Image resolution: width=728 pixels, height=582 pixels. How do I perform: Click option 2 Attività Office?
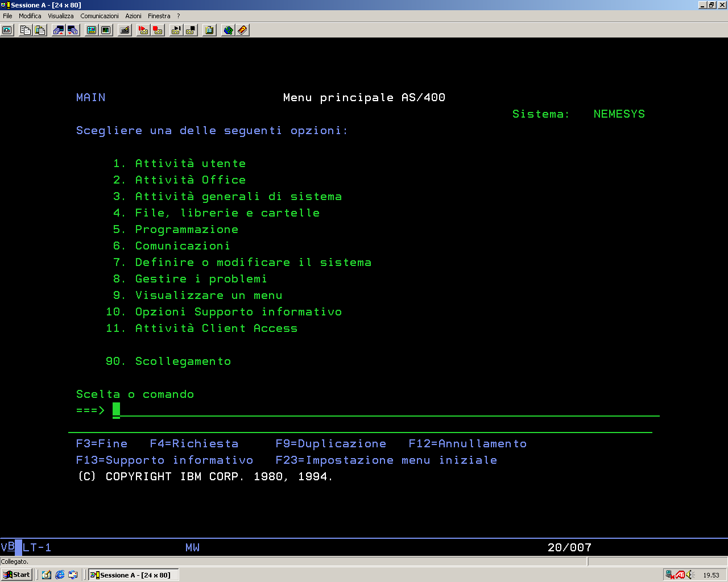(180, 180)
